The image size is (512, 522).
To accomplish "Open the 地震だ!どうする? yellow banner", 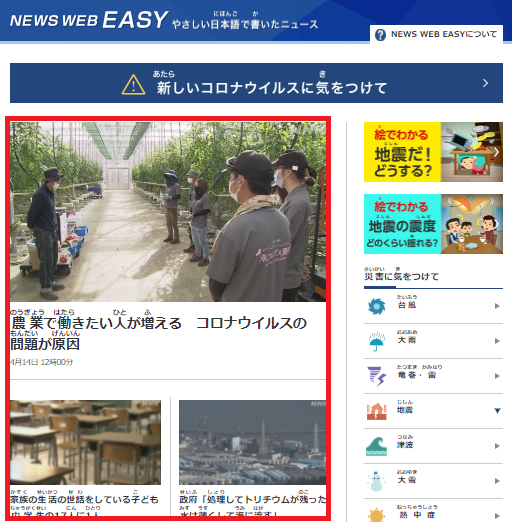I will click(433, 152).
